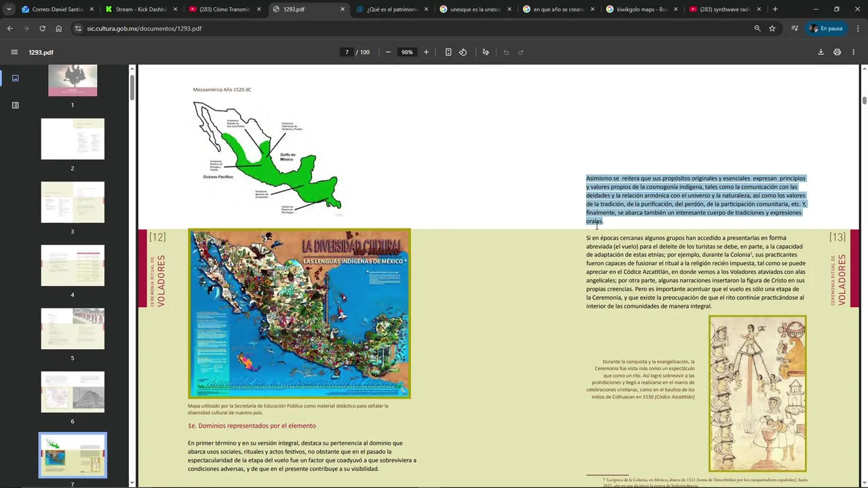Select page 3 thumbnail
Viewport: 868px width, 488px height.
pos(73,202)
